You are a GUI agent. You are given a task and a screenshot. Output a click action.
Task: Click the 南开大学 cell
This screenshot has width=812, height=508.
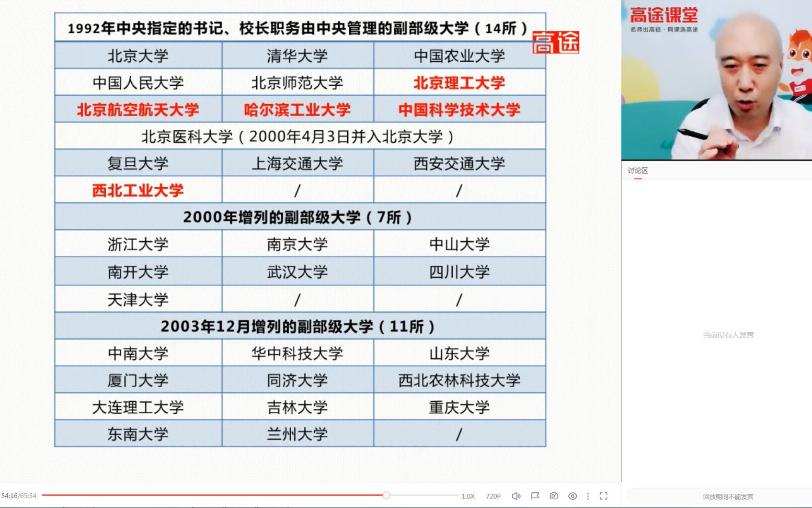coord(138,271)
